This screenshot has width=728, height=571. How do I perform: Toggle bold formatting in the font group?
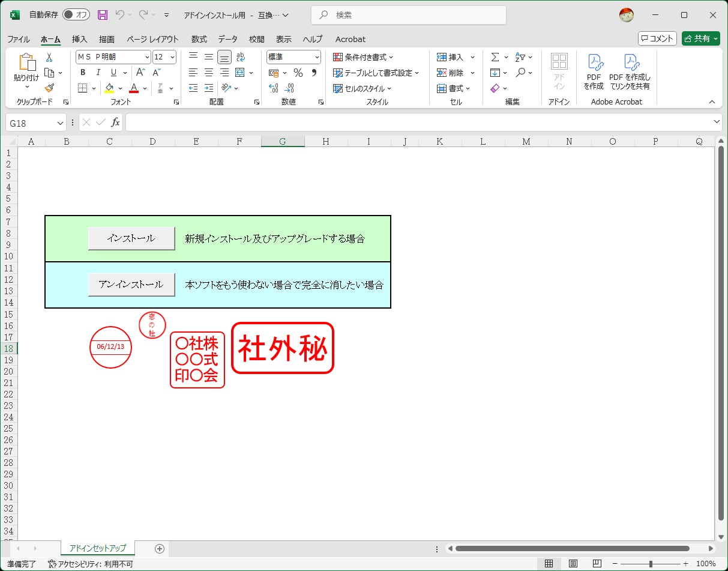coord(82,72)
